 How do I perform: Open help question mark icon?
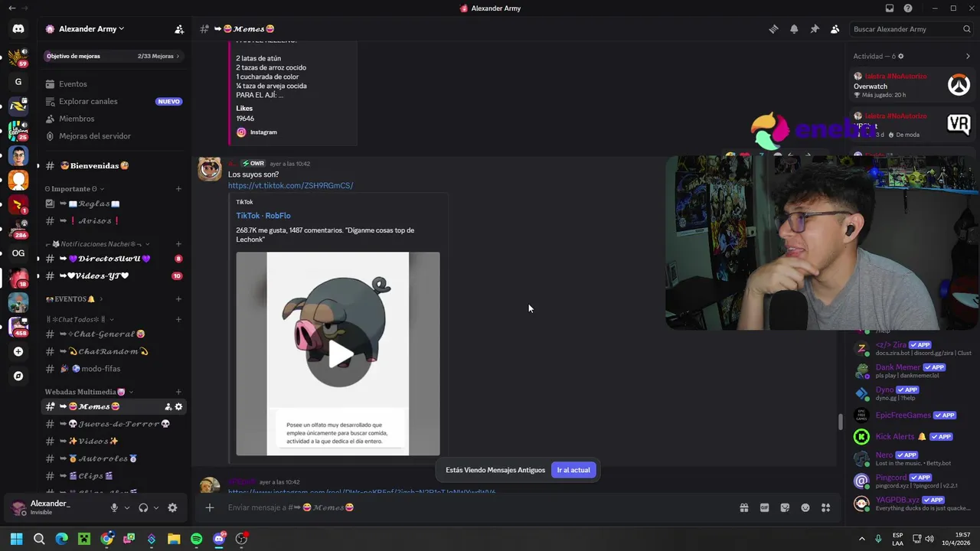[908, 8]
